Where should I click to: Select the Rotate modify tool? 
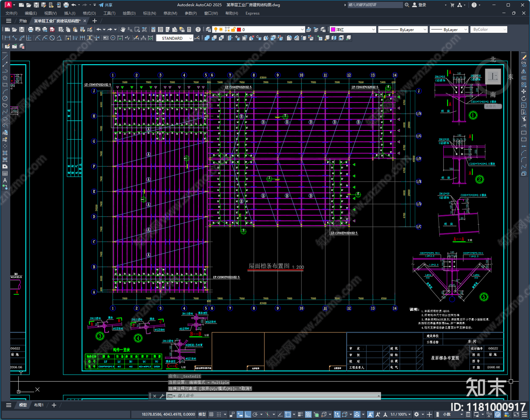(524, 98)
